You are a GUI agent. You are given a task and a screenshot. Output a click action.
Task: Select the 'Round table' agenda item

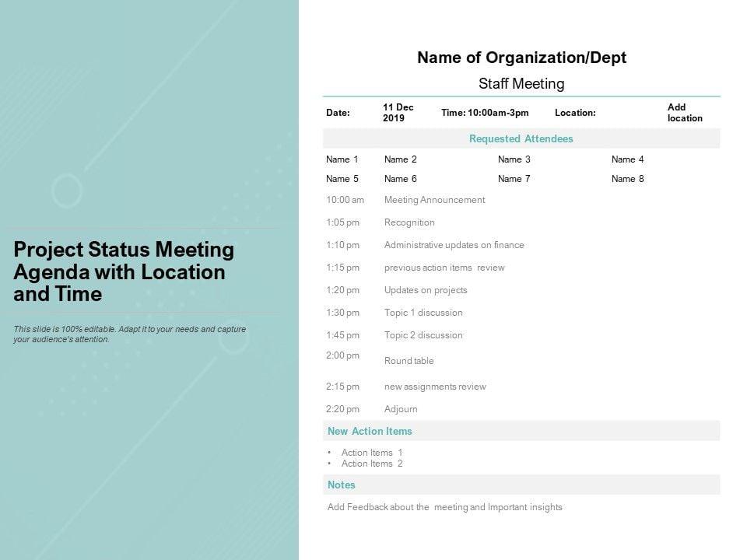pos(409,361)
